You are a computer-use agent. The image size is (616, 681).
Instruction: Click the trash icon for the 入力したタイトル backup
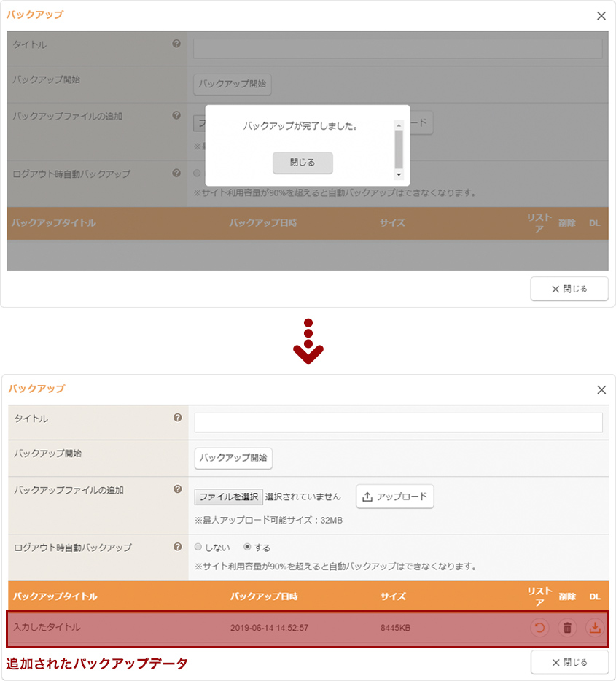coord(567,628)
